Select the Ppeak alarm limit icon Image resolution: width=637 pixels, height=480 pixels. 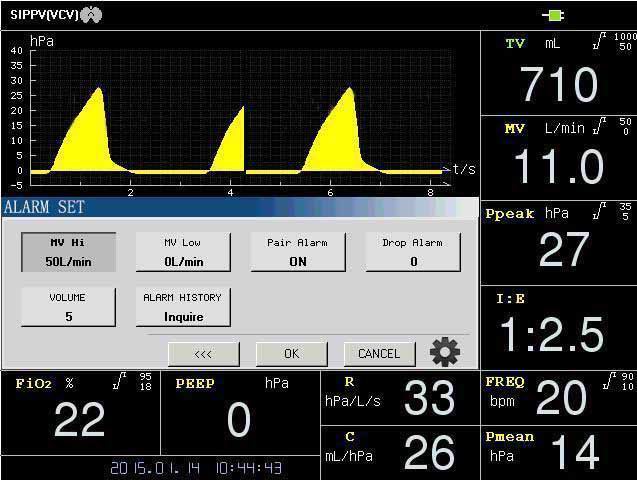[600, 210]
